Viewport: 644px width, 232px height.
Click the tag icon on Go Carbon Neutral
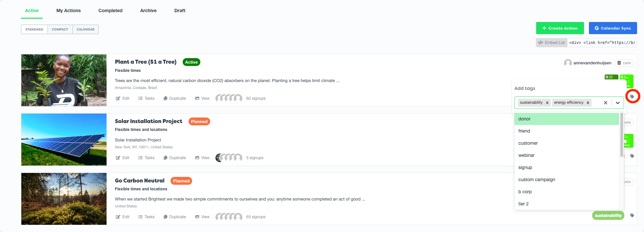[x=632, y=215]
